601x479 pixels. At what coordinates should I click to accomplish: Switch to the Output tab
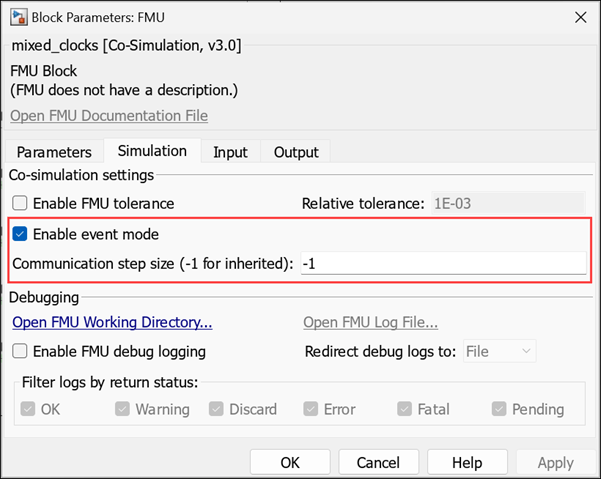(x=296, y=152)
